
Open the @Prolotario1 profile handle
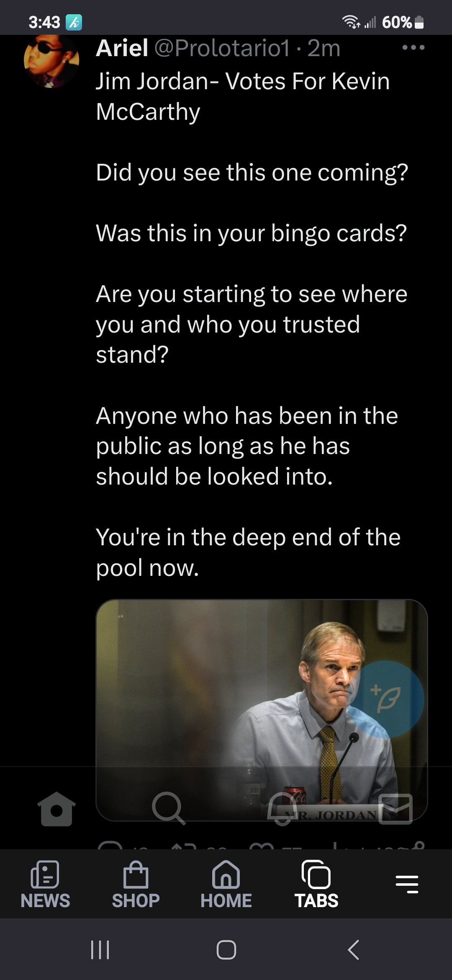(222, 48)
